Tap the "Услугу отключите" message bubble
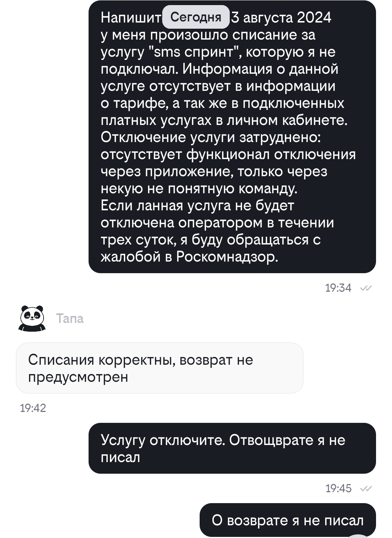 tap(232, 448)
